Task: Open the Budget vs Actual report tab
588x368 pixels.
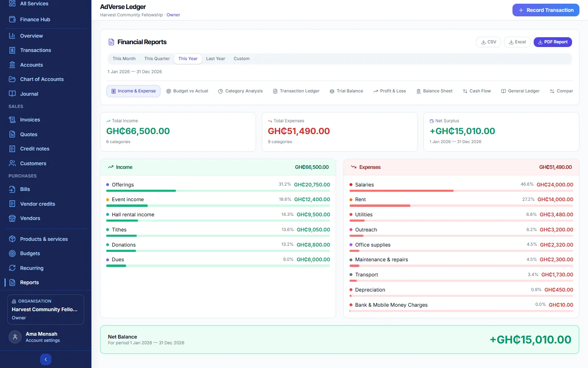Action: coord(187,91)
